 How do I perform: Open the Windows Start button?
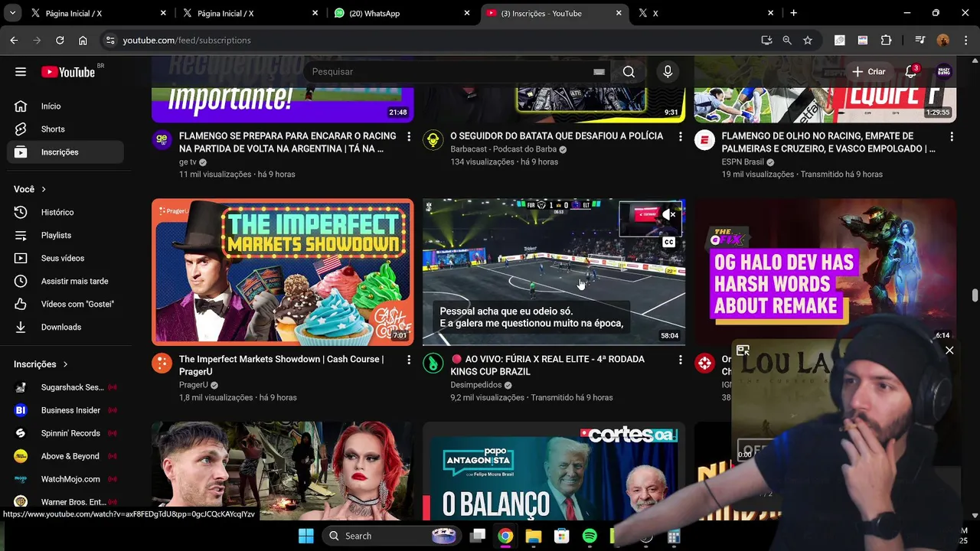coord(306,536)
